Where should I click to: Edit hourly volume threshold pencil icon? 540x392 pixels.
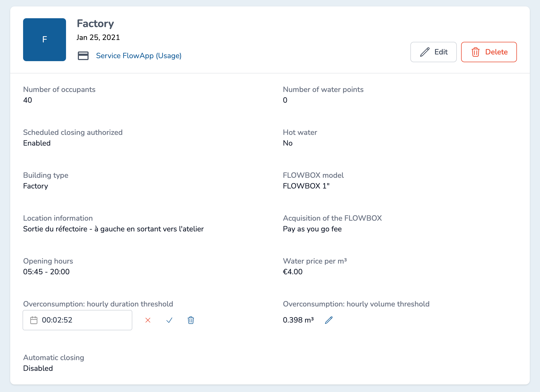click(329, 320)
